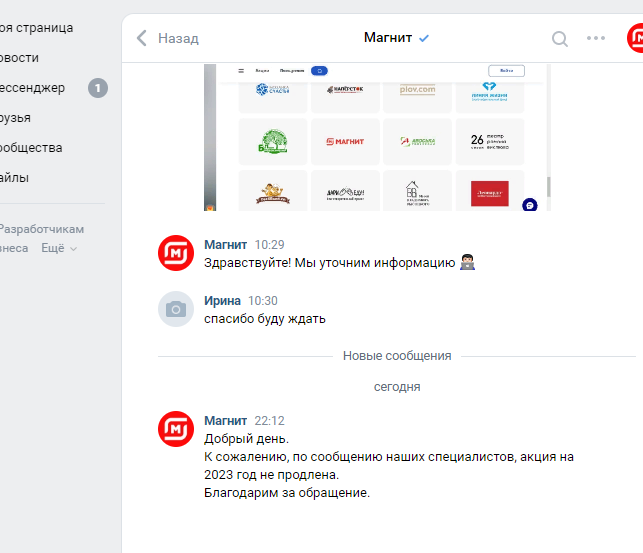Open Сообщества in sidebar
This screenshot has height=553, width=643.
click(31, 148)
